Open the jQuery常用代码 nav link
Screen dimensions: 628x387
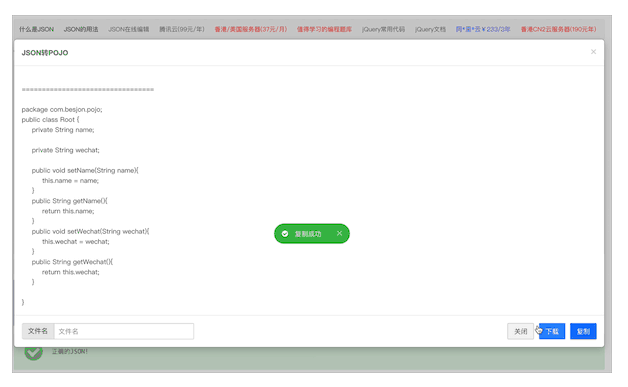(x=383, y=29)
